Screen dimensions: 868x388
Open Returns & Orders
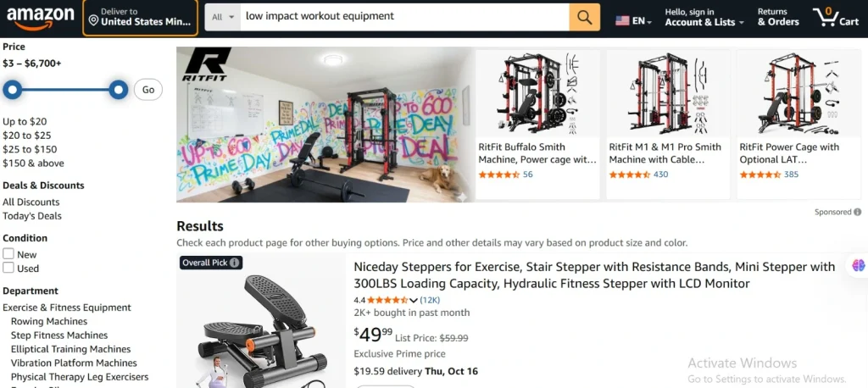pyautogui.click(x=778, y=17)
